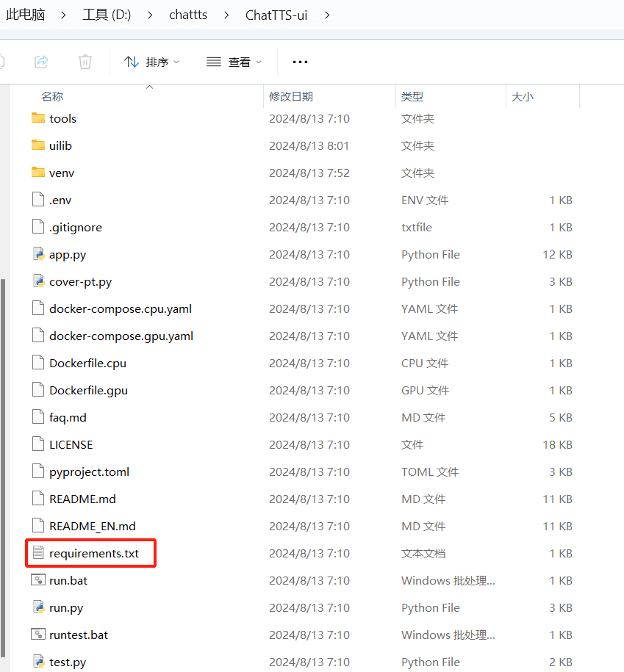Viewport: 624px width, 672px height.
Task: Click the file name docker-compose.gpu.yaml
Action: click(121, 336)
